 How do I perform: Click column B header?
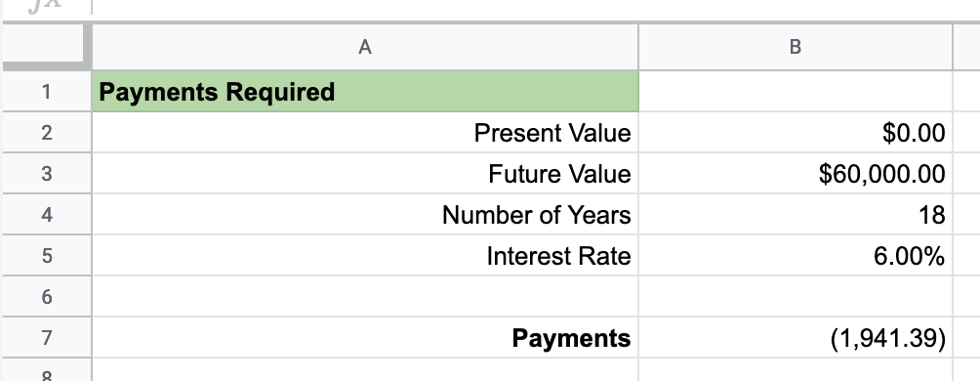pyautogui.click(x=795, y=47)
